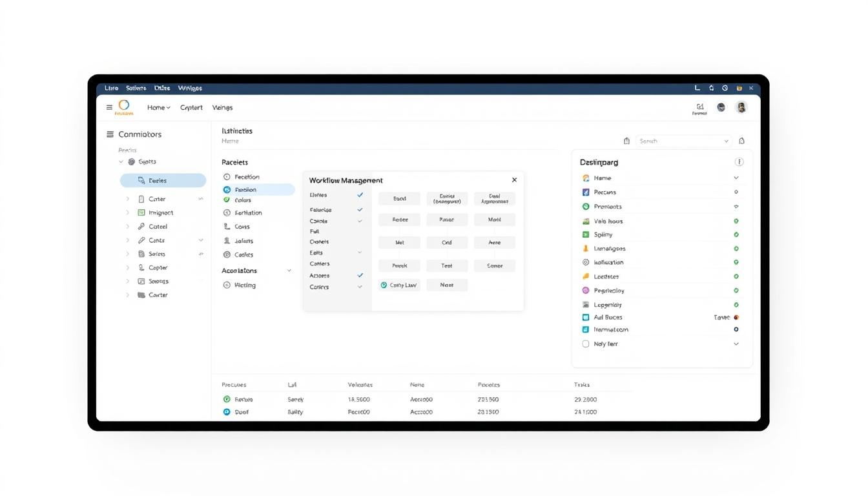Open the Cyptert menu item
Viewport: 868px width, 496px height.
point(191,108)
